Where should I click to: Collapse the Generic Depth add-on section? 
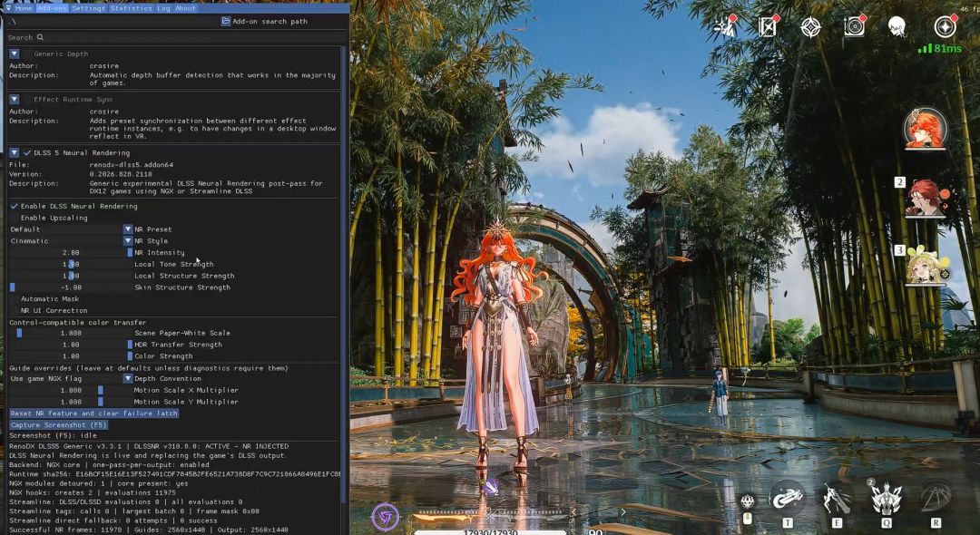[14, 54]
